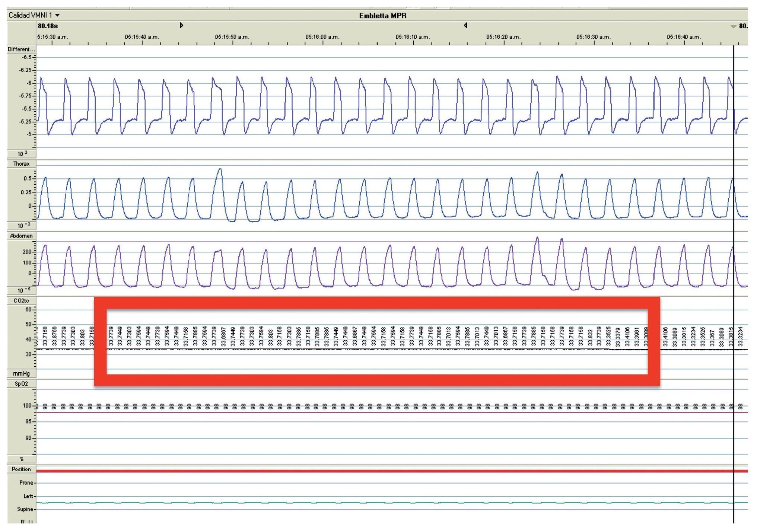Click the Embletta MPR title bar
Viewport: 757px width, 532px height.
tap(382, 16)
